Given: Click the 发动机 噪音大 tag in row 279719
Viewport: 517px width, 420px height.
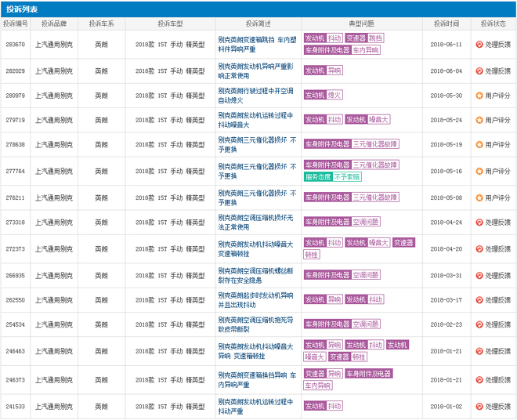Looking at the screenshot, I should coord(367,119).
